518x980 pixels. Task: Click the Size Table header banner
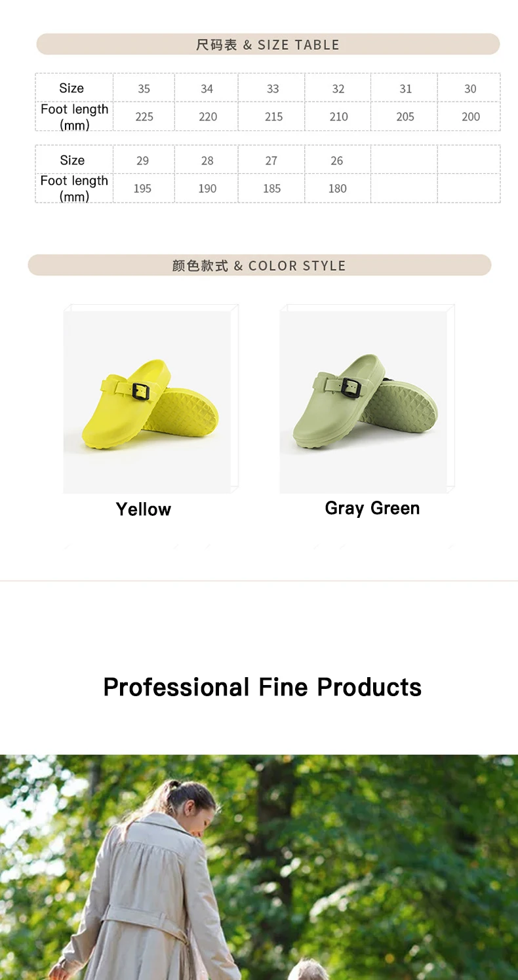click(268, 45)
